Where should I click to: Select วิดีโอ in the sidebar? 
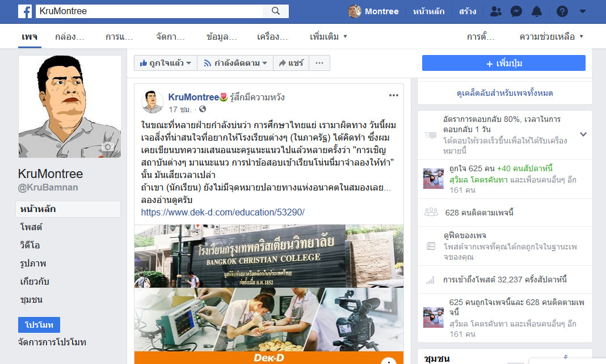click(x=30, y=245)
